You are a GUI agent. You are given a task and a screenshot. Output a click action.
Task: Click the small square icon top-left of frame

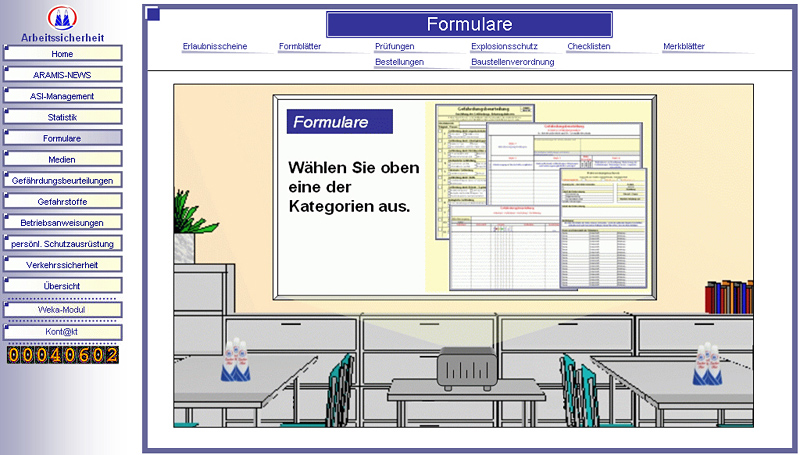(x=152, y=13)
